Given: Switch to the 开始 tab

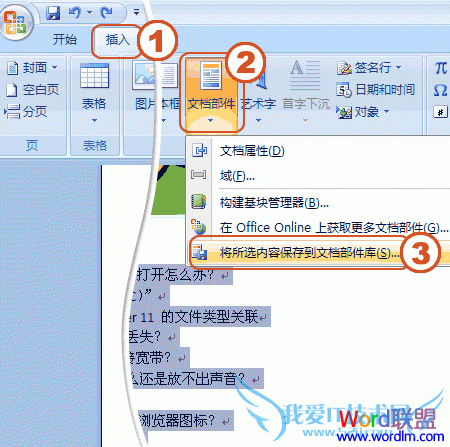Looking at the screenshot, I should coord(65,40).
